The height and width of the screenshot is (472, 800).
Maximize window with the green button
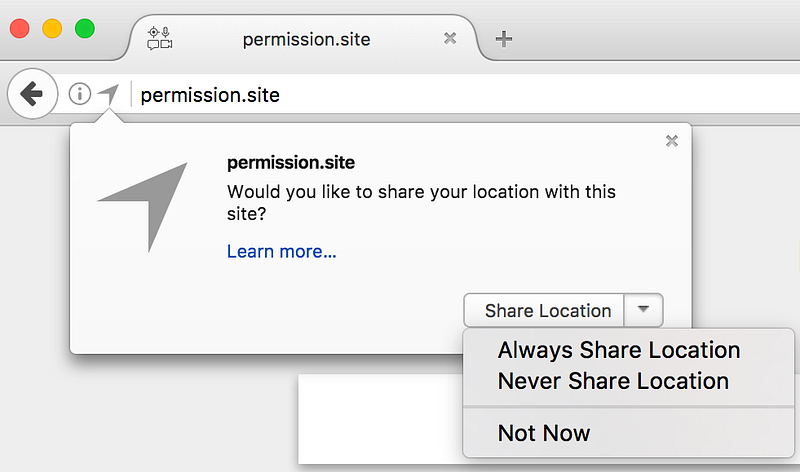(85, 29)
